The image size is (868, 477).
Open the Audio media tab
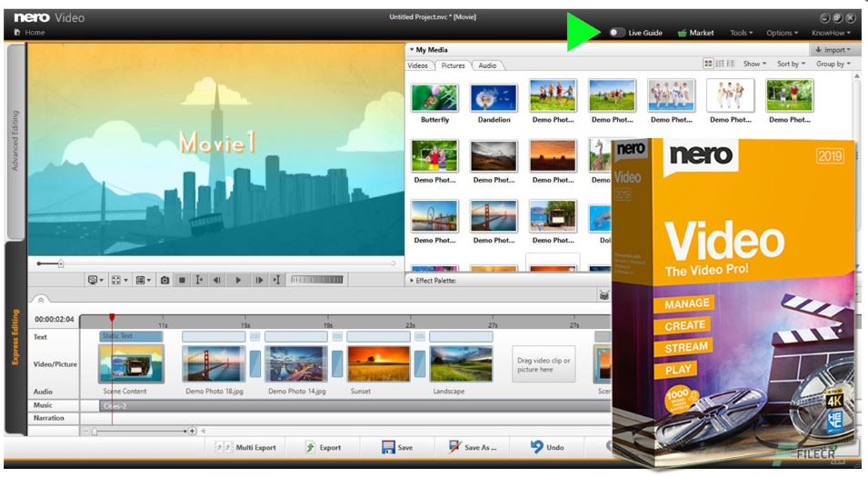[x=488, y=65]
